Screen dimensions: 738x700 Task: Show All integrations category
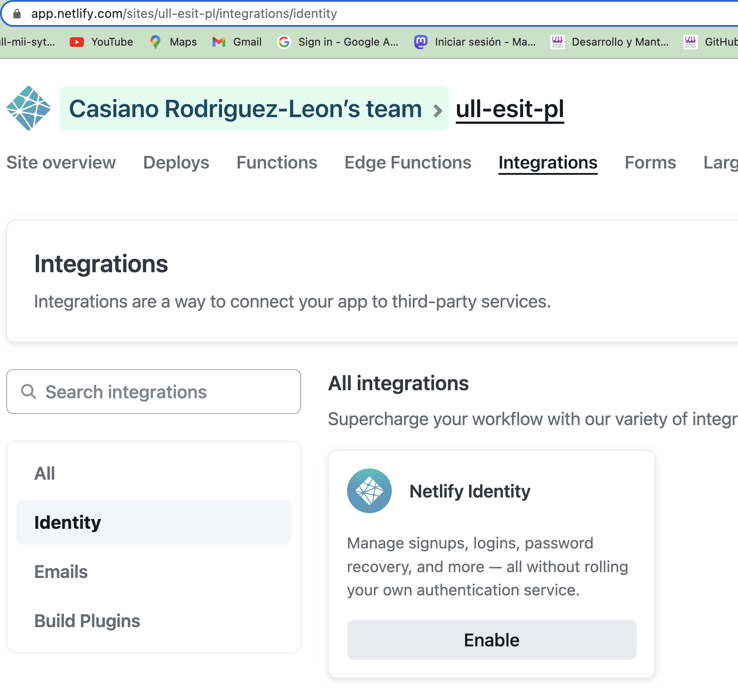point(154,473)
